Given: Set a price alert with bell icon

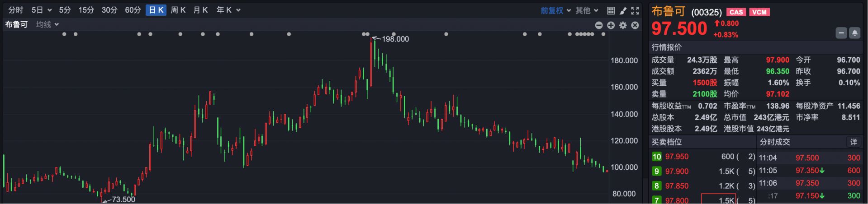Looking at the screenshot, I should pos(854,33).
